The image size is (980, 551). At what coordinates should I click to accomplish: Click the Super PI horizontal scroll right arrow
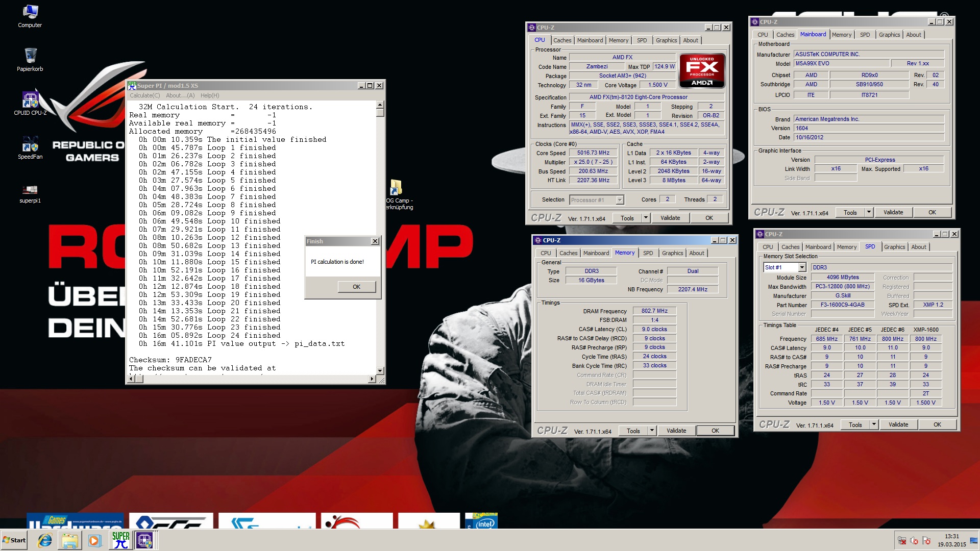372,379
